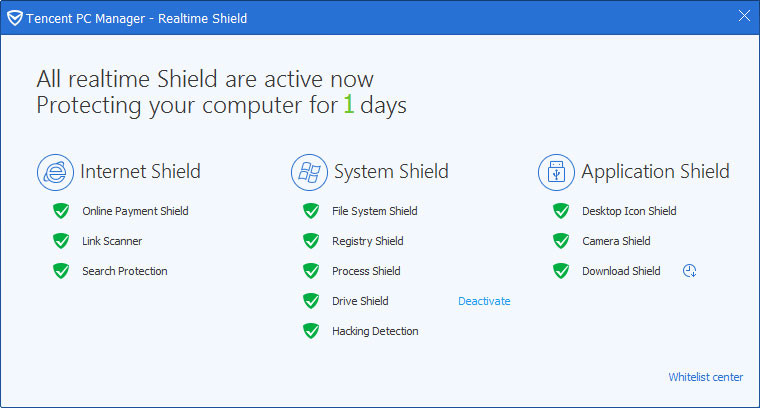Open the Whitelist center
Image resolution: width=760 pixels, height=408 pixels.
[x=705, y=377]
